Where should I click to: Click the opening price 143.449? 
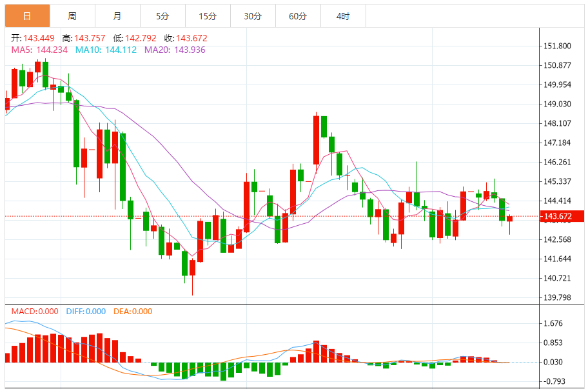click(39, 38)
